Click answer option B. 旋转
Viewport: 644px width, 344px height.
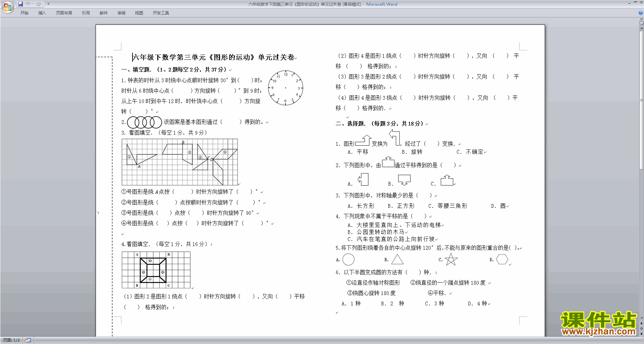coord(412,152)
